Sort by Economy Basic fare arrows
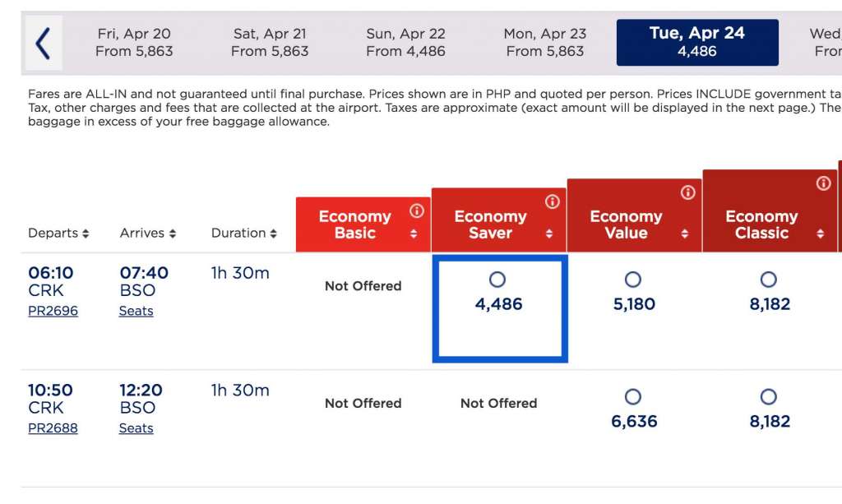 414,234
